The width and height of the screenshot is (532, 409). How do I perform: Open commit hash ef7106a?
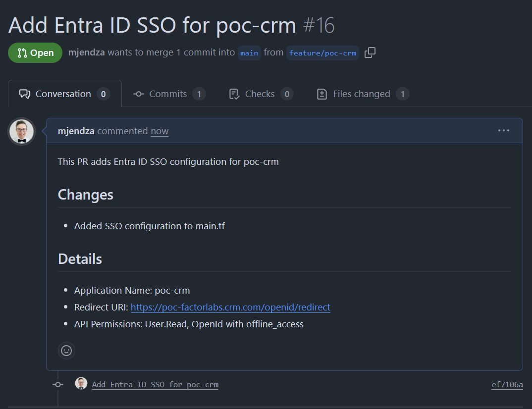tap(507, 385)
